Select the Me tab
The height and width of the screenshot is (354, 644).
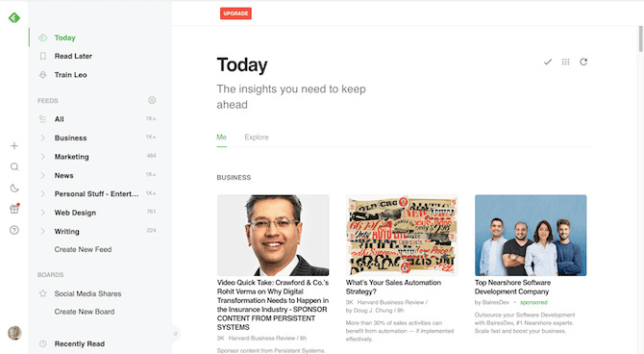(221, 138)
